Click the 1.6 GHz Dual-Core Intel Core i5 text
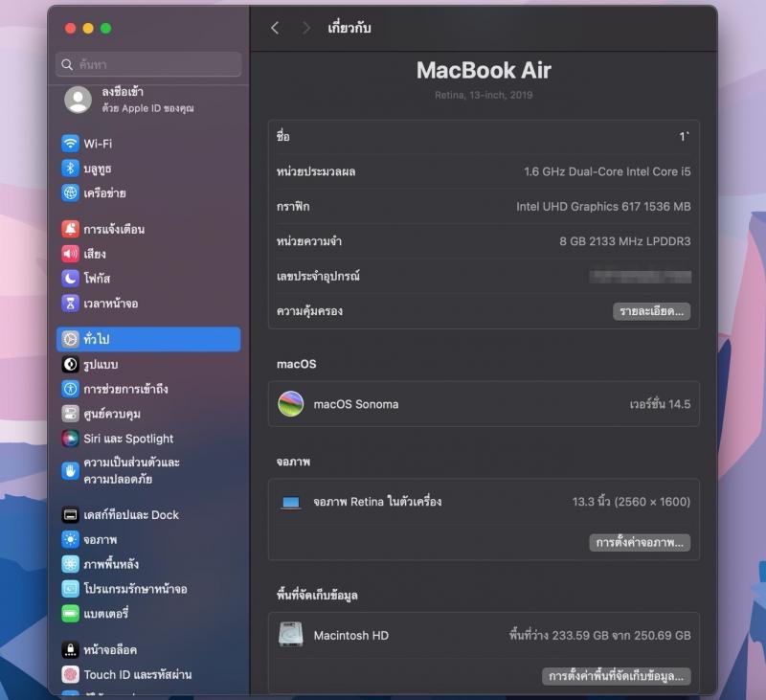766x700 pixels. [x=607, y=171]
